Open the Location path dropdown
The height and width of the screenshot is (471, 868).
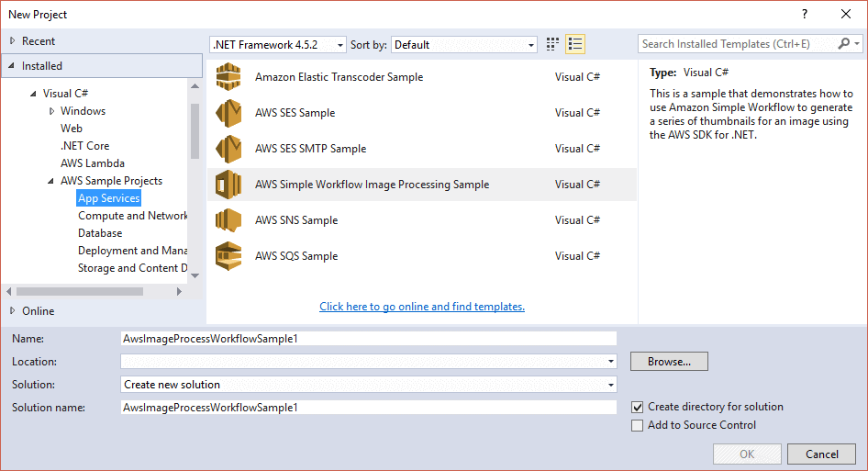(610, 362)
